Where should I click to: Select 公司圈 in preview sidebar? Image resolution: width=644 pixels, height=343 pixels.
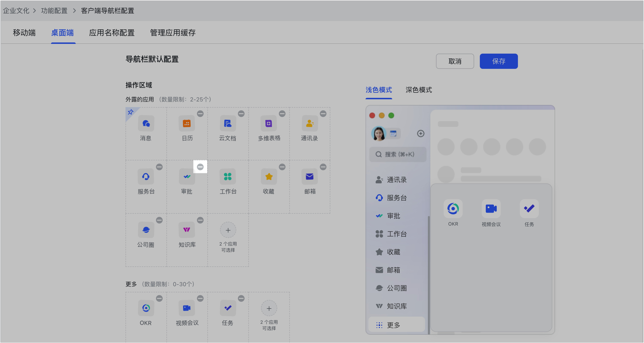397,288
